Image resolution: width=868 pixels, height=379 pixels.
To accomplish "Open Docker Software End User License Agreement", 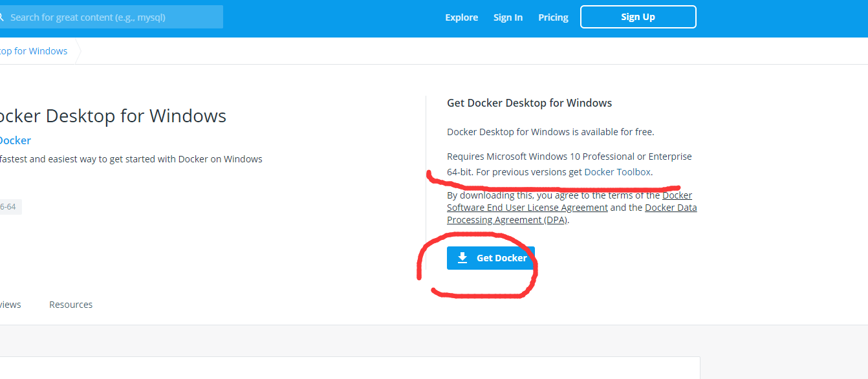I will (x=527, y=208).
